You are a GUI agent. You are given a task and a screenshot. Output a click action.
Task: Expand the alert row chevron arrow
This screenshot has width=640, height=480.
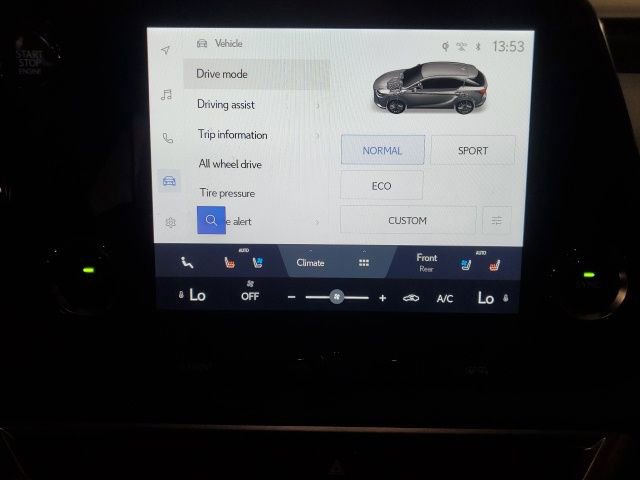[x=317, y=222]
